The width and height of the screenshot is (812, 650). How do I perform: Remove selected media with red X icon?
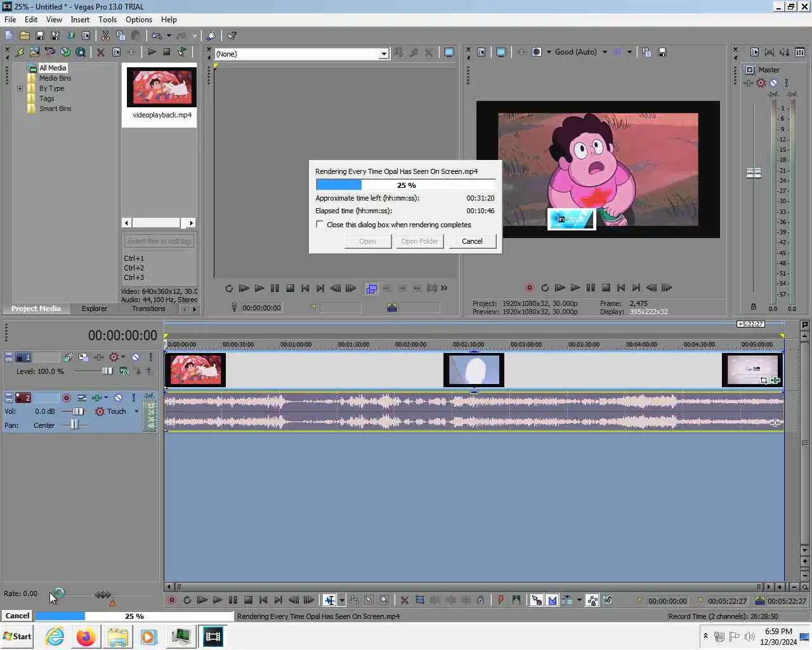(x=100, y=52)
